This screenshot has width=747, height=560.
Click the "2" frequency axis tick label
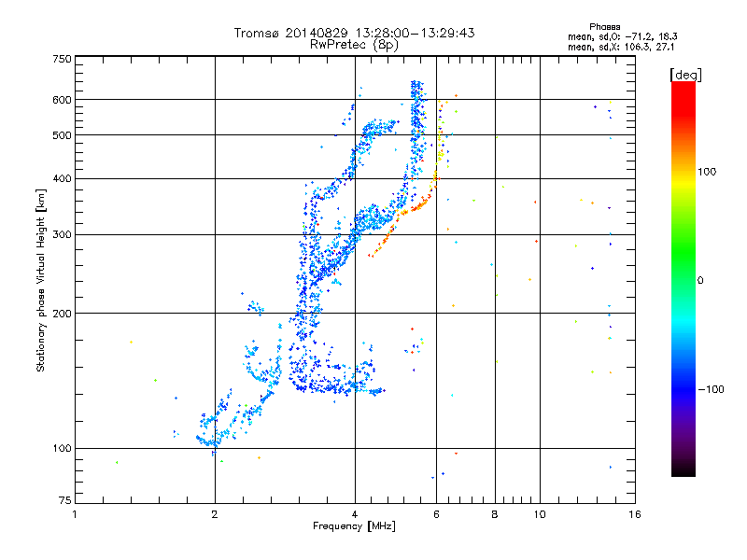point(215,514)
